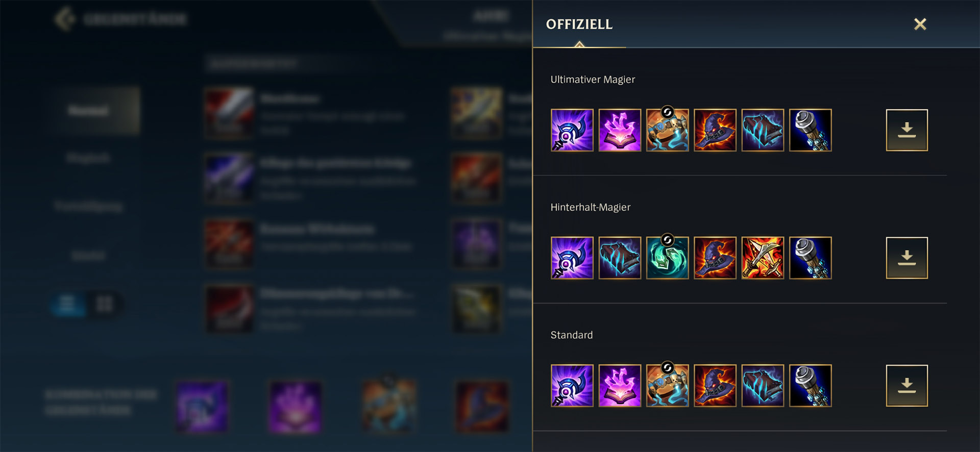Click the pink book item in Standard build

620,386
